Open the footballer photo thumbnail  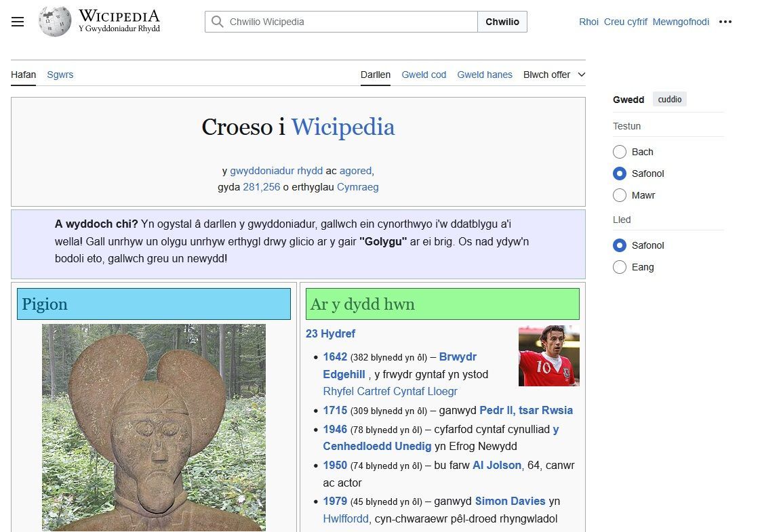coord(549,356)
